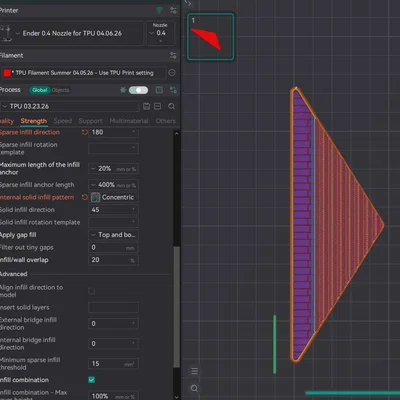Viewport: 400px width, 400px height.
Task: Reset Internal solid infill pattern value
Action: [x=85, y=197]
